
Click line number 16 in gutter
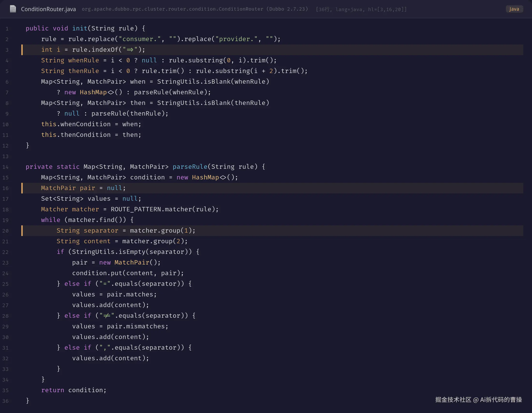tap(5, 188)
